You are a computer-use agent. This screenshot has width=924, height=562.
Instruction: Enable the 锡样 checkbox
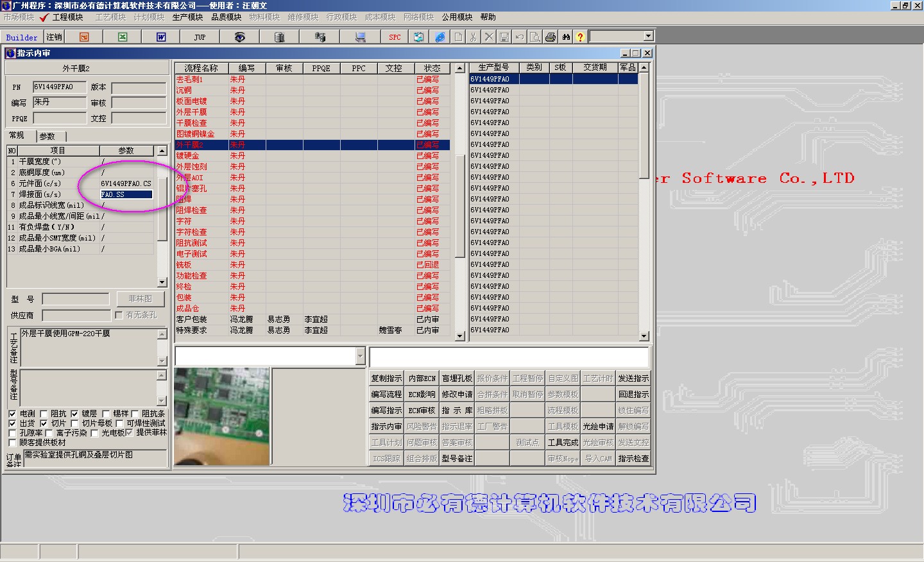106,414
